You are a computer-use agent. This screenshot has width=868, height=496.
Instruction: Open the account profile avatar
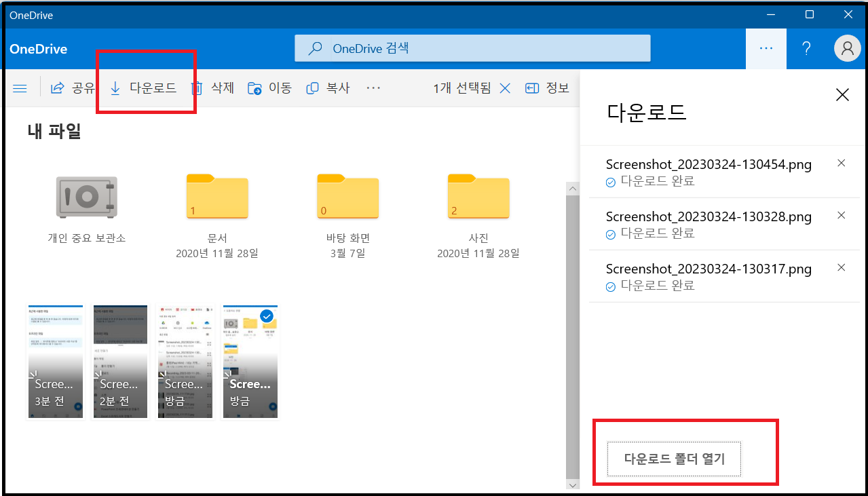[847, 48]
